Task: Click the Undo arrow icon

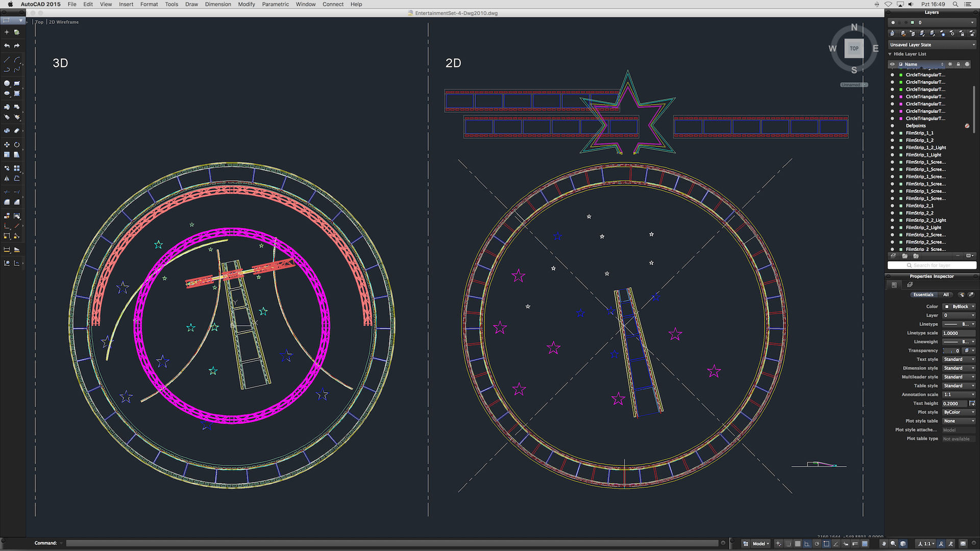Action: (x=7, y=46)
